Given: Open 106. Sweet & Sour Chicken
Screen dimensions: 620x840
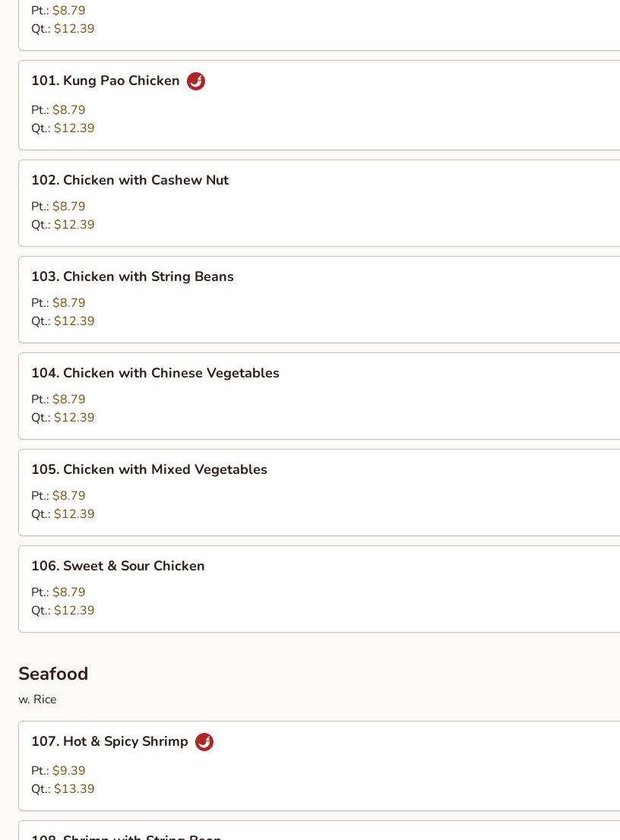Looking at the screenshot, I should click(118, 566).
